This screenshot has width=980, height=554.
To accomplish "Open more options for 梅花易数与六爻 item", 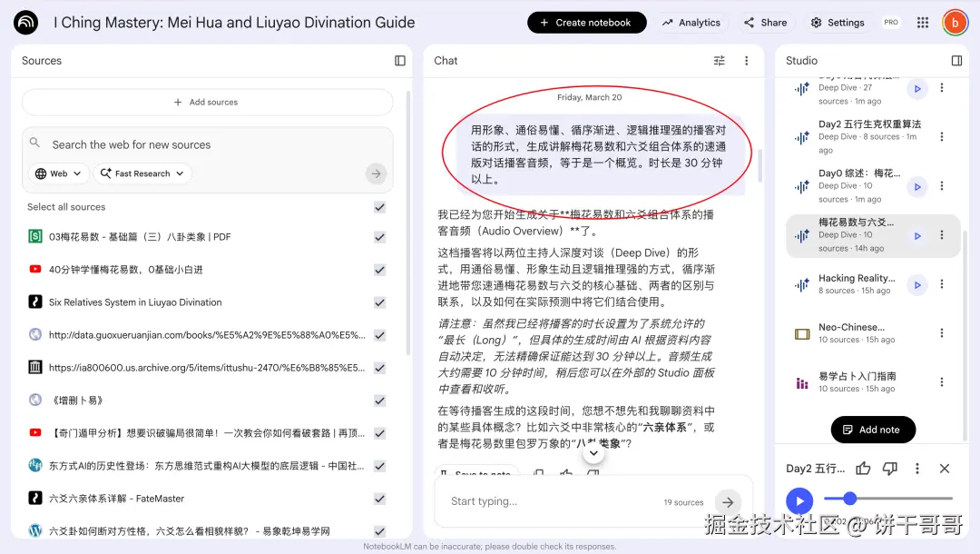I will [941, 235].
